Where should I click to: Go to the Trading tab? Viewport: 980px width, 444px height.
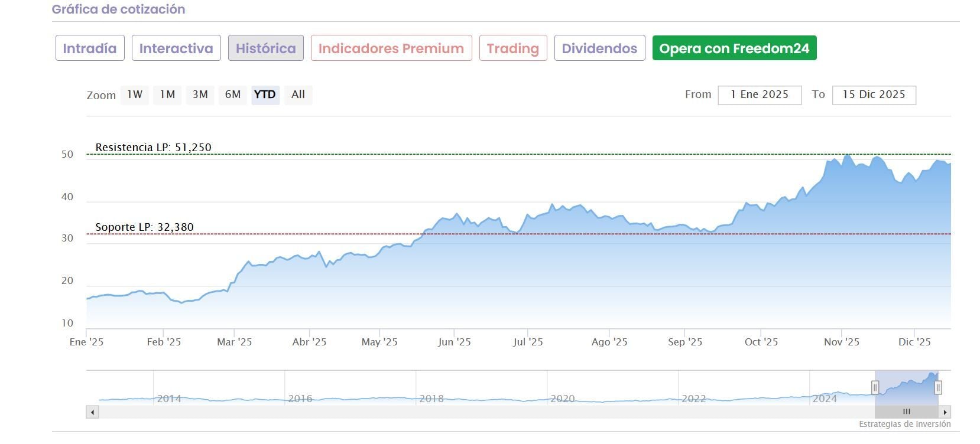pyautogui.click(x=513, y=48)
